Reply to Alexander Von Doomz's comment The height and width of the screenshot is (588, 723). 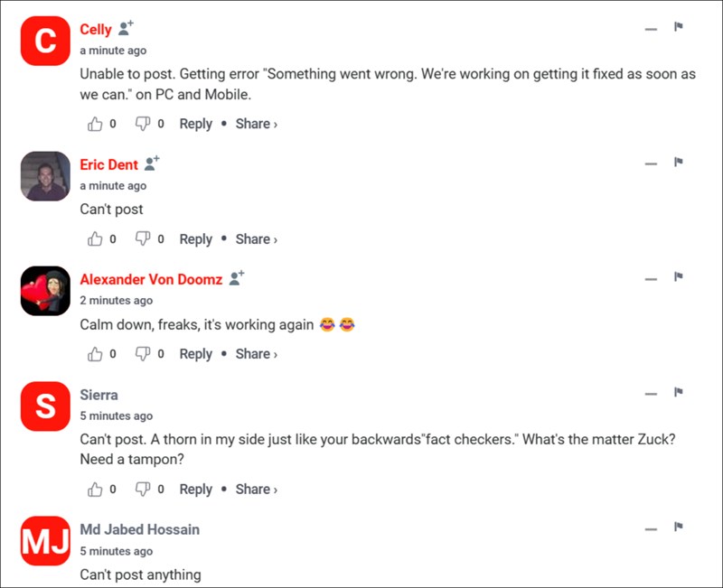pyautogui.click(x=195, y=354)
